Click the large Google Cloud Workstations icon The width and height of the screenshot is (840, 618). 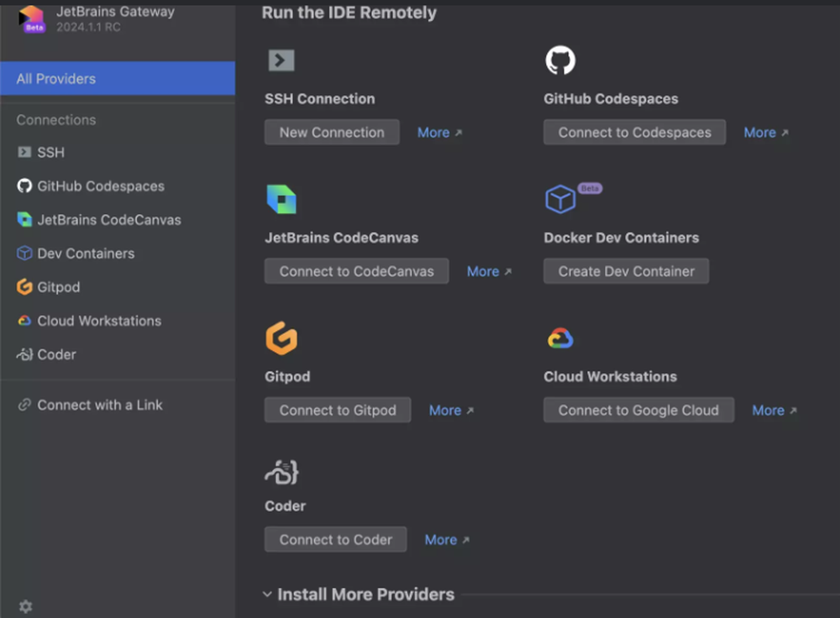(x=560, y=338)
